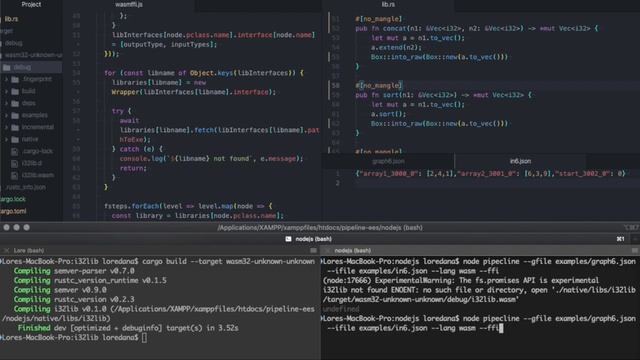This screenshot has width=640, height=360.
Task: Switch to the in6.json tab
Action: 520,161
